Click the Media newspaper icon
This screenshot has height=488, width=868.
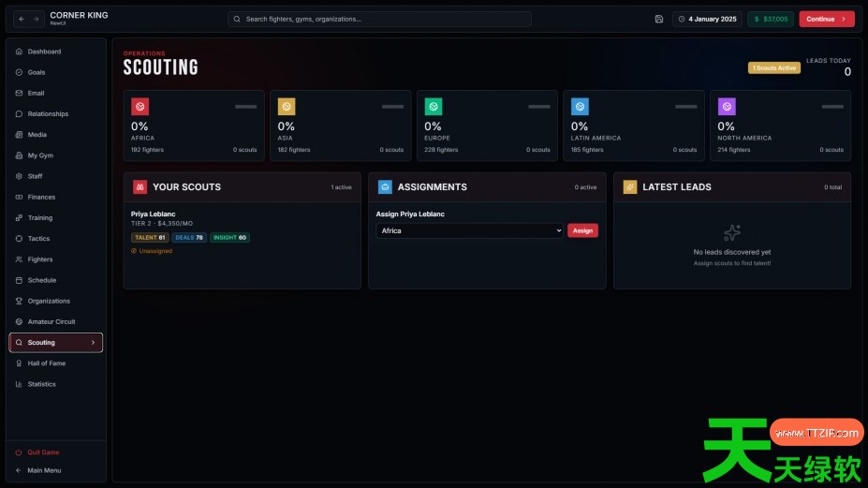pos(19,135)
